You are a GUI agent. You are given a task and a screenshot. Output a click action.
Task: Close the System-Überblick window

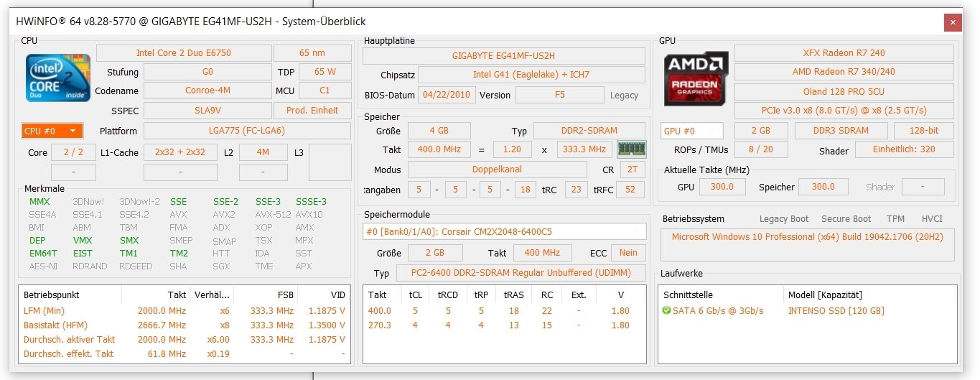pos(953,22)
